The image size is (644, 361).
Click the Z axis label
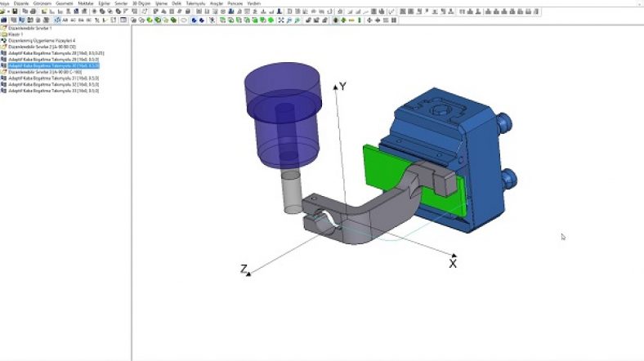pos(244,269)
